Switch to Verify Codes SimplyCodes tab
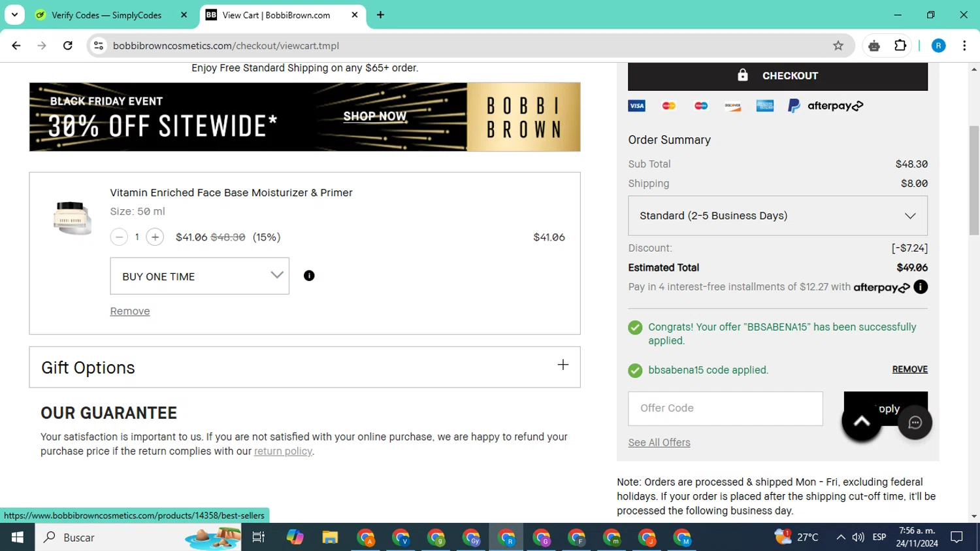Screen dimensions: 980x551 tap(106, 15)
